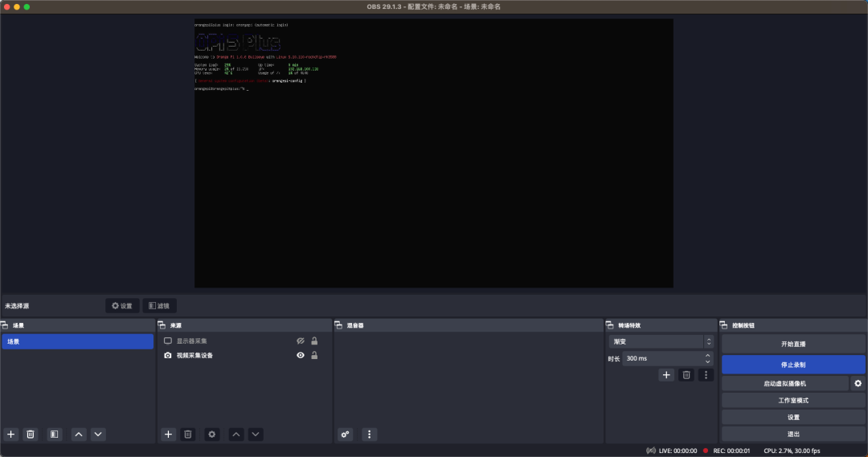
Task: Move scene down with 场景 panel down arrow
Action: click(98, 435)
